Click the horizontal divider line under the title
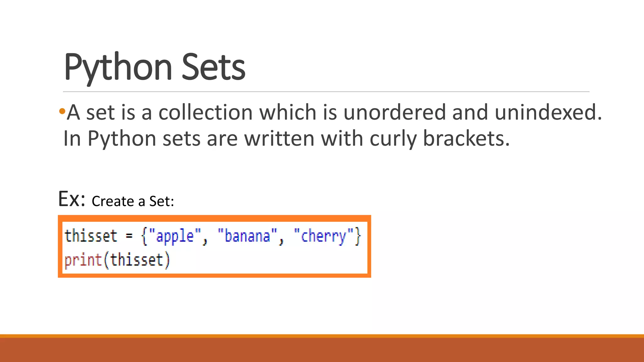Image resolution: width=644 pixels, height=362 pixels. tap(326, 92)
